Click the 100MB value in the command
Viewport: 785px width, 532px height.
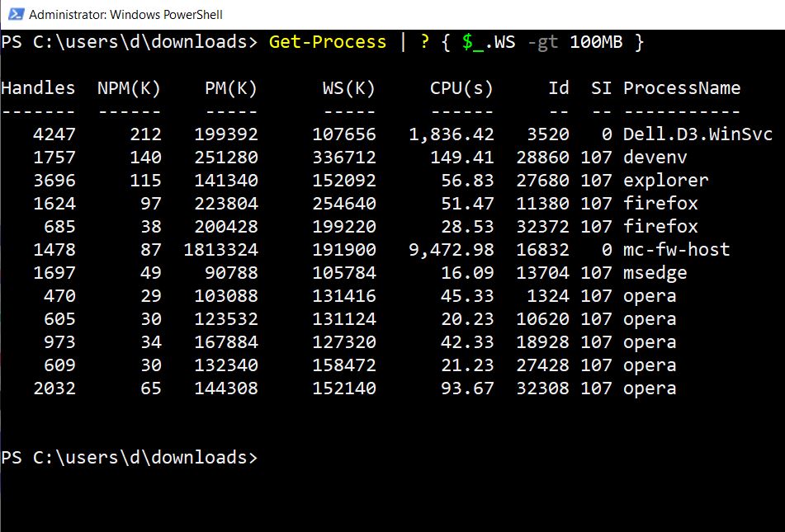(597, 42)
